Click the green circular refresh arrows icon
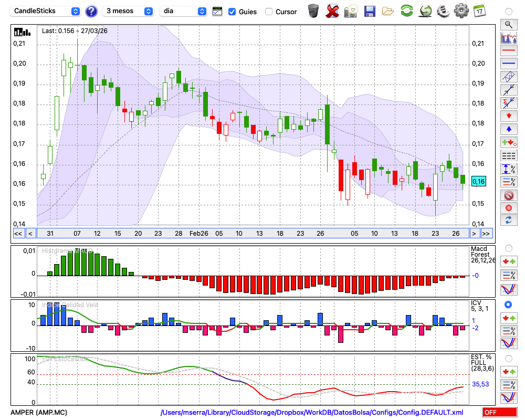The height and width of the screenshot is (420, 525). pos(406,11)
